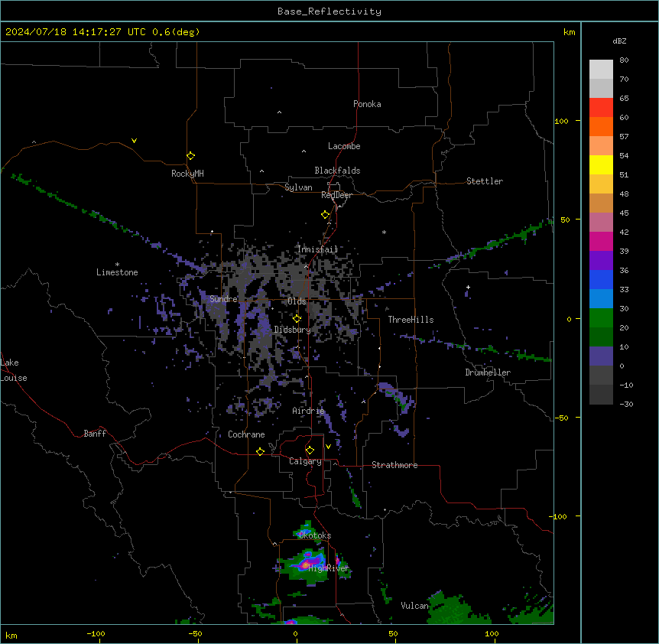Click the ThreeHills label

(411, 320)
